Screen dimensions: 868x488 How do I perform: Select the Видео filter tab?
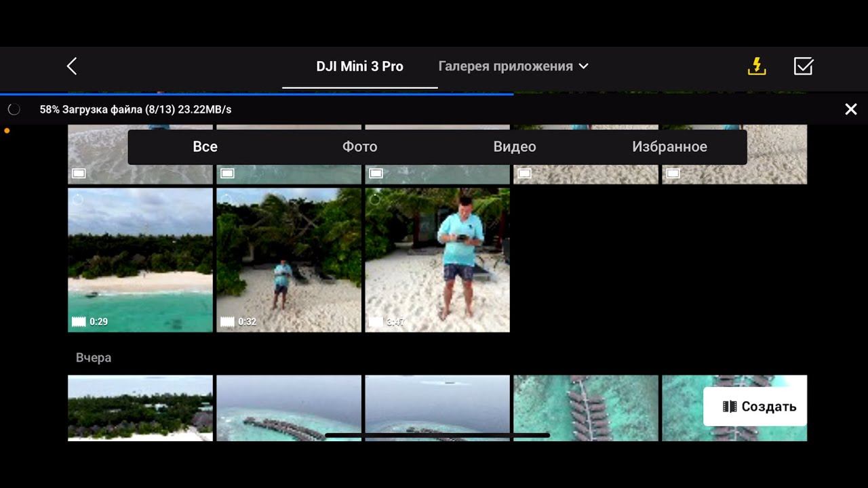coord(515,146)
